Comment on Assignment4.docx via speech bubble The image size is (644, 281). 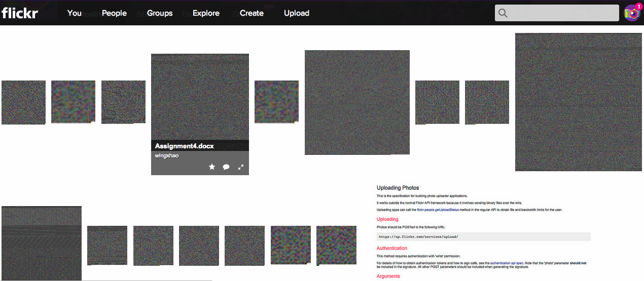click(x=226, y=167)
